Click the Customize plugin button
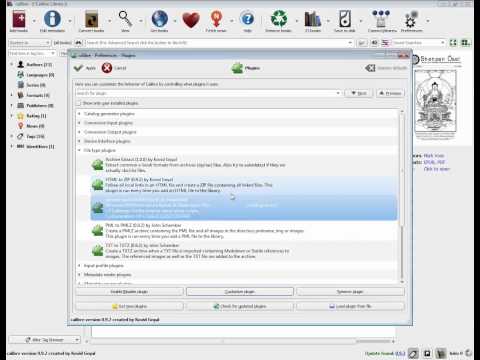 tap(240, 292)
